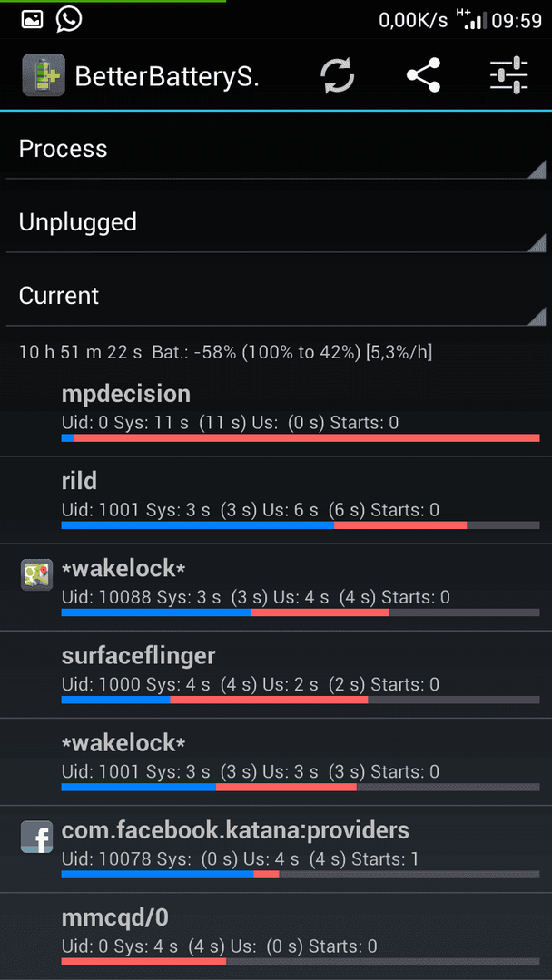Tap the Facebook icon beside the katana providers process

[36, 838]
